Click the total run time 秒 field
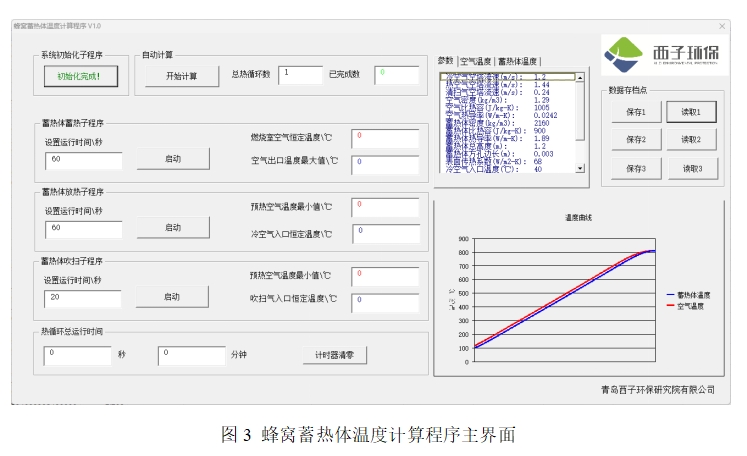The height and width of the screenshot is (456, 747). point(78,356)
